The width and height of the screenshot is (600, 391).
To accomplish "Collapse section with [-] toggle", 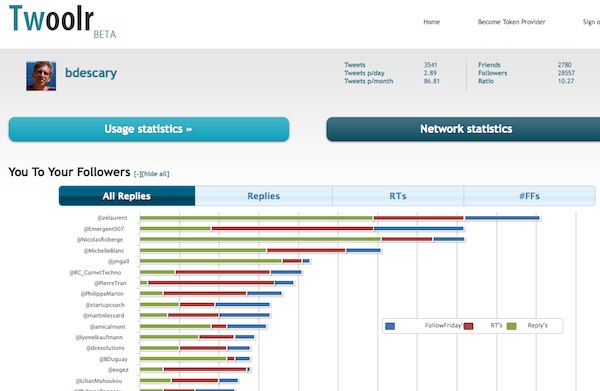I will click(x=137, y=174).
